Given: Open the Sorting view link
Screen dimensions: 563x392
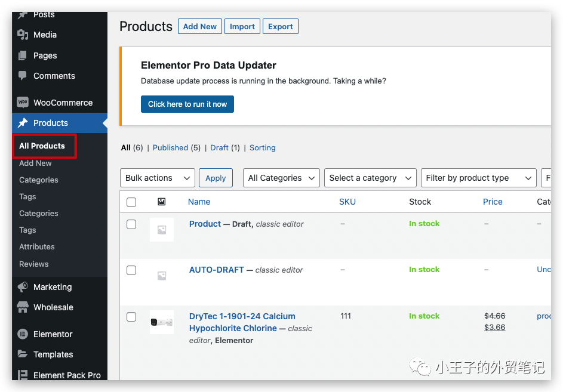Looking at the screenshot, I should coord(263,147).
